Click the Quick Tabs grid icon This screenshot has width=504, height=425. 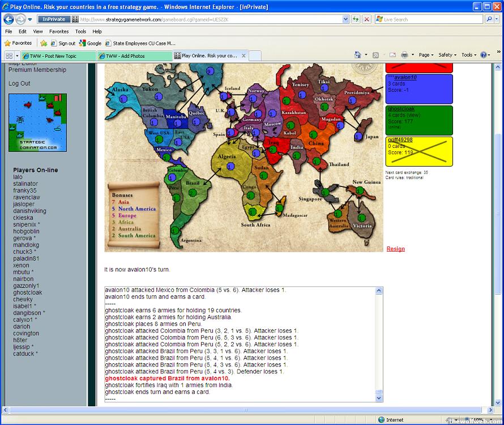(x=9, y=56)
